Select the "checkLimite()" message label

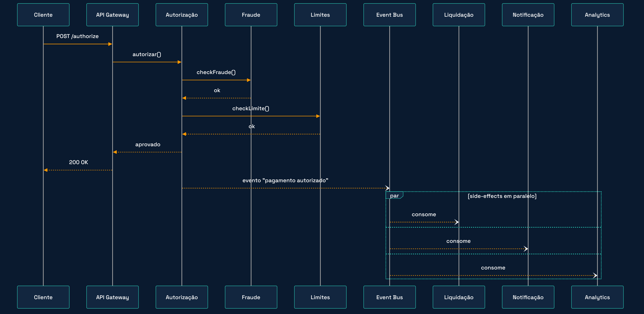point(251,108)
